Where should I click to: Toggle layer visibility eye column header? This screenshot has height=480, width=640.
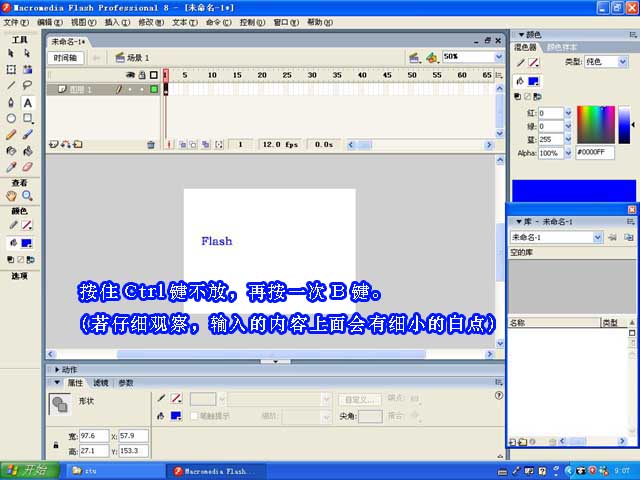(x=129, y=75)
